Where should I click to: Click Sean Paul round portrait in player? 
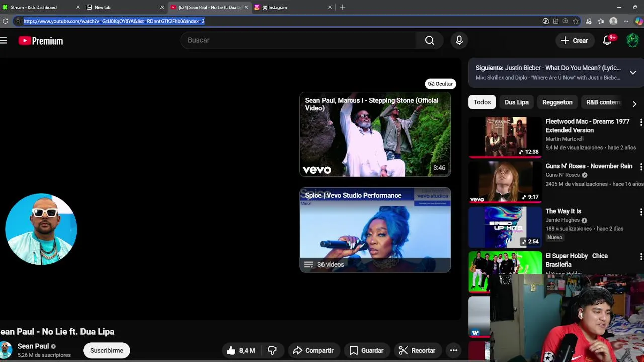41,229
